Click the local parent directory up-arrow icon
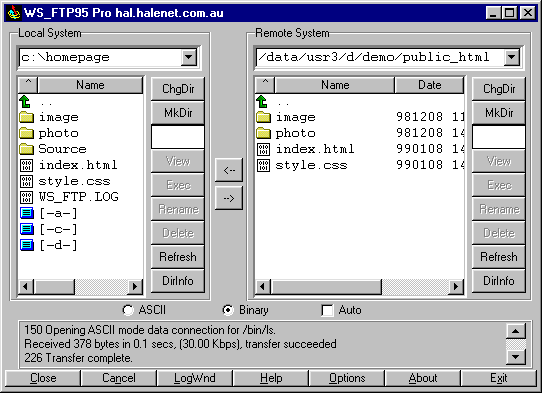 [x=25, y=102]
